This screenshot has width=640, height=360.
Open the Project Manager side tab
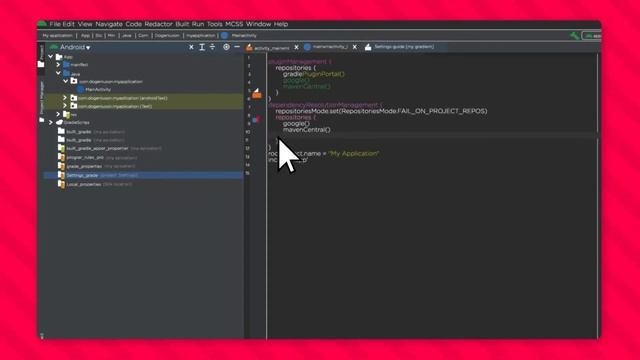coord(41,98)
